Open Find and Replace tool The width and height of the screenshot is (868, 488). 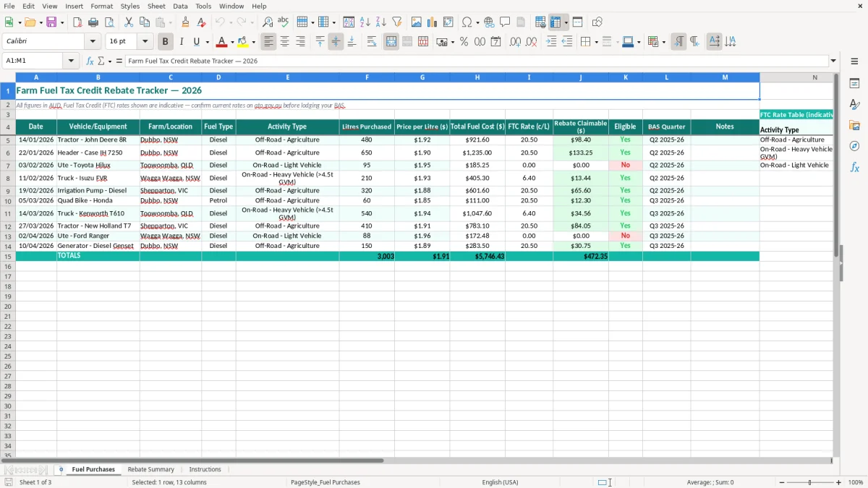pos(268,22)
